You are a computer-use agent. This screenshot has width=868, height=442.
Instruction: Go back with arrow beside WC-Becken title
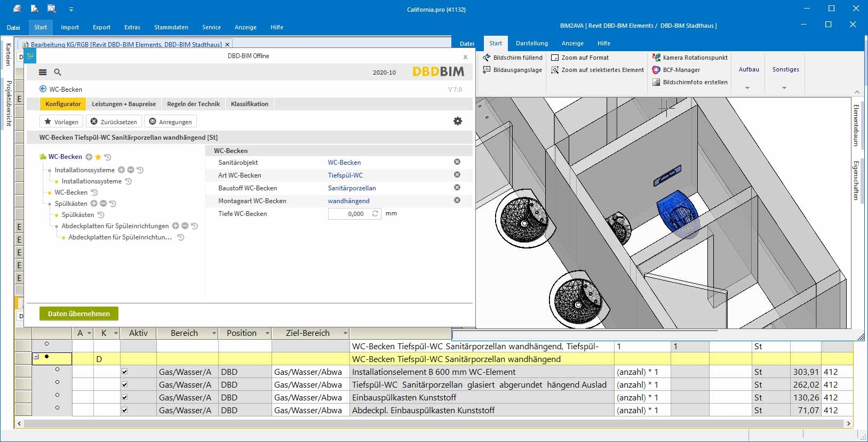(x=43, y=89)
